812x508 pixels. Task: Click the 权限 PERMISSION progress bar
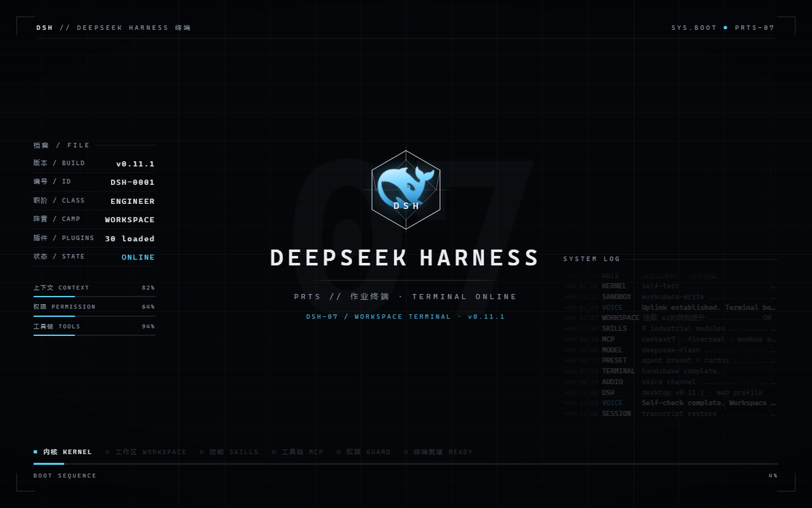click(x=94, y=316)
